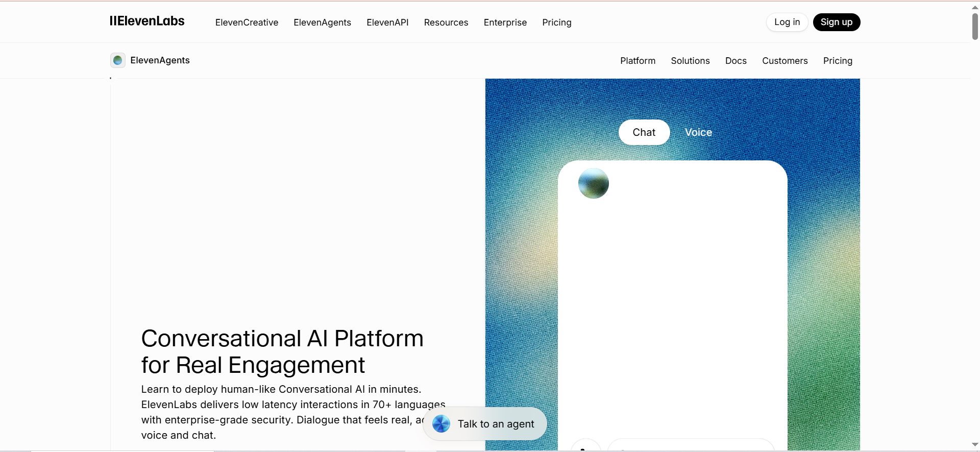Switch to the Voice mode tab

pyautogui.click(x=698, y=132)
